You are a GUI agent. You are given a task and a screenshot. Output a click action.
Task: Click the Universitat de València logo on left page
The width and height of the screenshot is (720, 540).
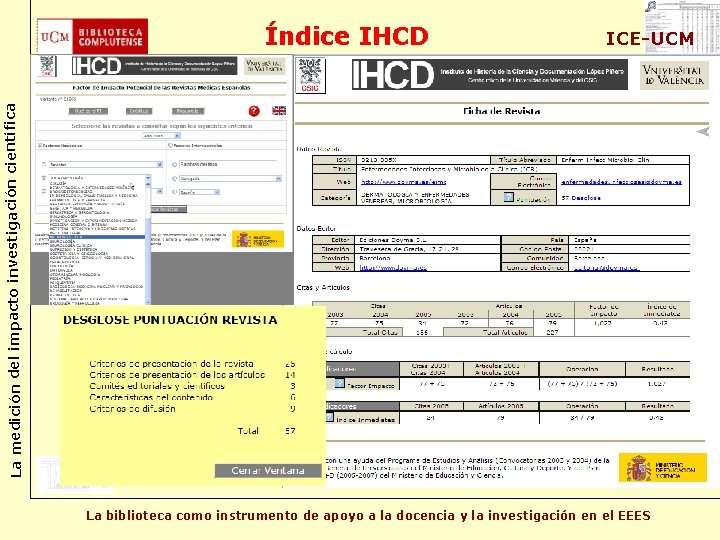pyautogui.click(x=264, y=66)
